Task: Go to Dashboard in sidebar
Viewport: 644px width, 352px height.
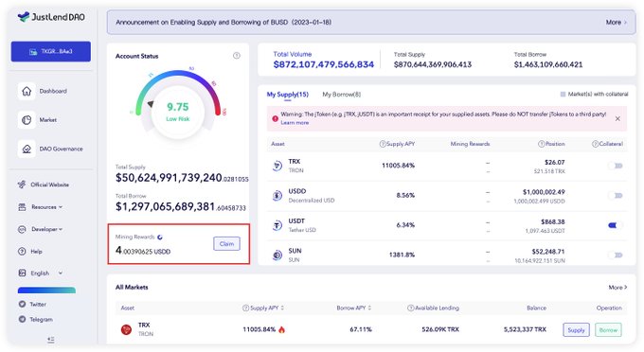Action: [53, 91]
